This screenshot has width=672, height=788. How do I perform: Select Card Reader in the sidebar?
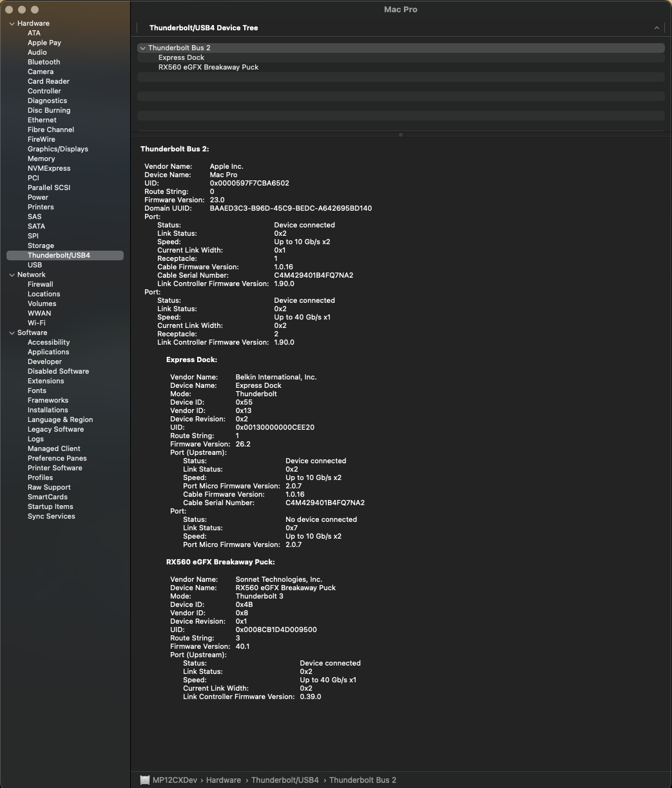[48, 81]
